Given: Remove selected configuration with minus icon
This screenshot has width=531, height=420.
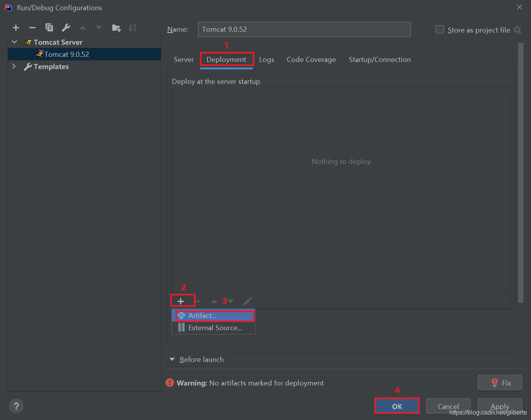Looking at the screenshot, I should (x=33, y=27).
